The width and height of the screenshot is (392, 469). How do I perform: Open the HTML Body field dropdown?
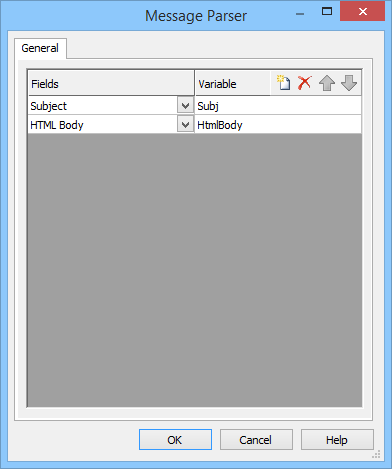tap(185, 125)
